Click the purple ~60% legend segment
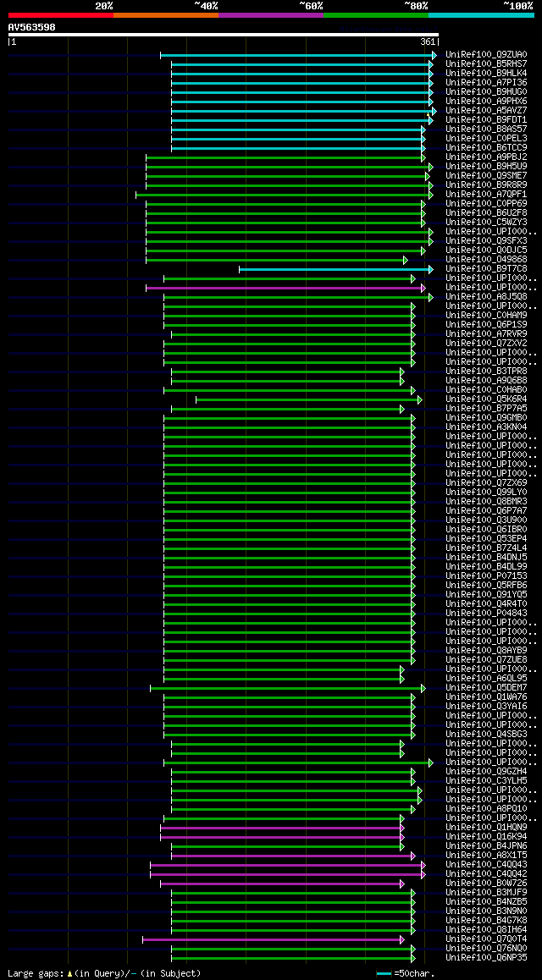The image size is (542, 980). (x=271, y=14)
